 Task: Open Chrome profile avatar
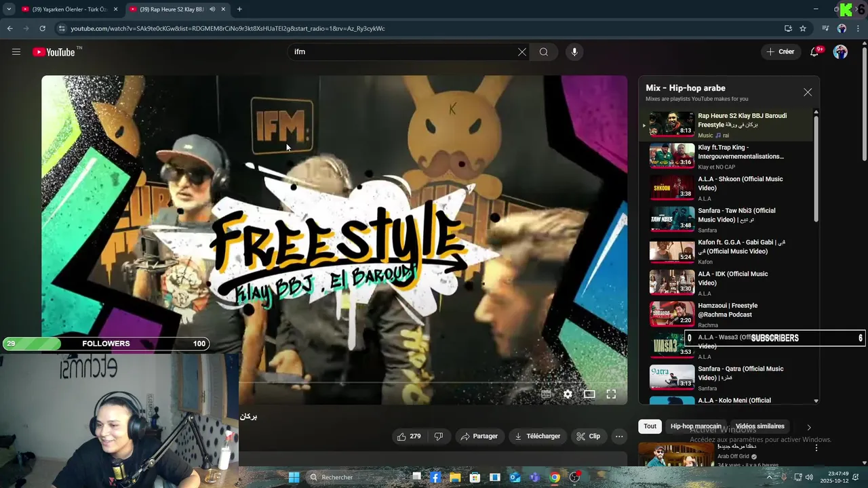[x=842, y=28]
